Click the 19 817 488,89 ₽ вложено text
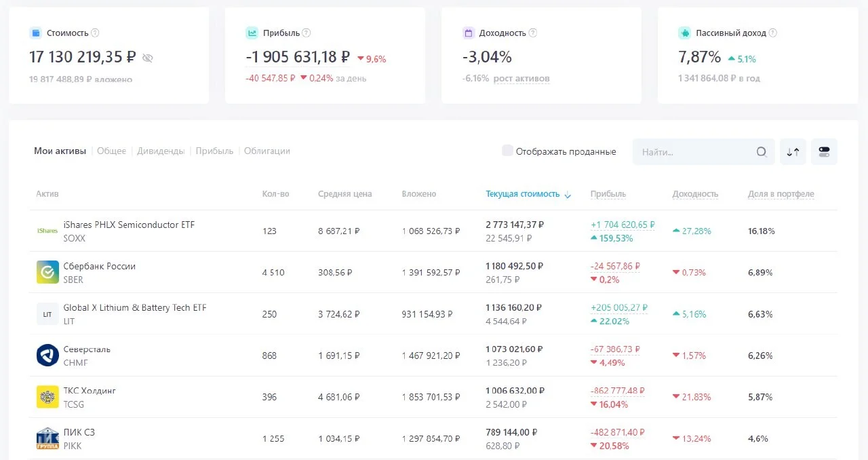 (x=81, y=79)
